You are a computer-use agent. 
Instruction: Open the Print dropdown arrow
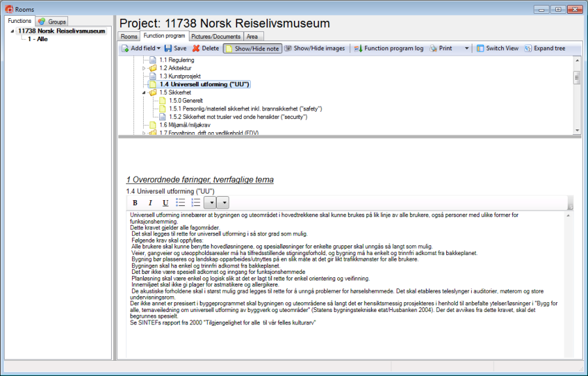[466, 48]
